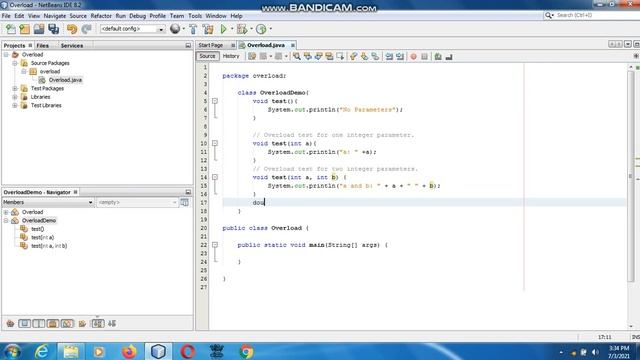Click the Open Project toolbar icon

pos(39,29)
